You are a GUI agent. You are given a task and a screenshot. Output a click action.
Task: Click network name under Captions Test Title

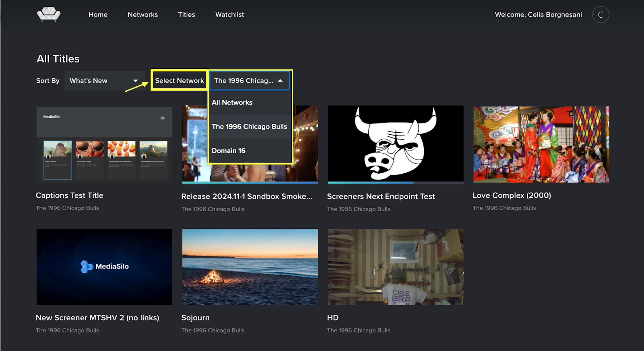click(x=67, y=208)
